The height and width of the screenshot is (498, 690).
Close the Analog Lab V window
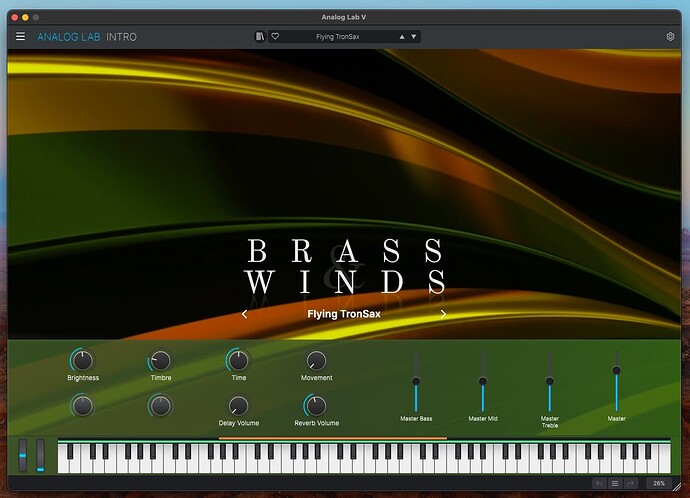15,17
